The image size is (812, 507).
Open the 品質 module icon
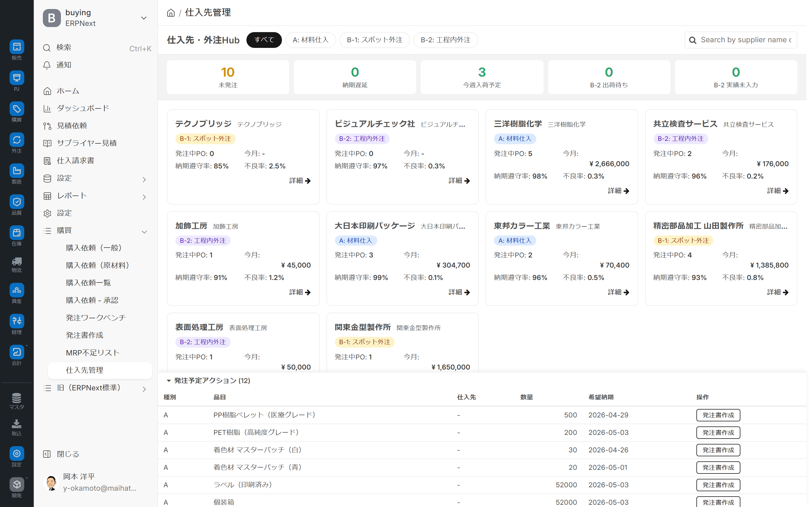pyautogui.click(x=16, y=202)
